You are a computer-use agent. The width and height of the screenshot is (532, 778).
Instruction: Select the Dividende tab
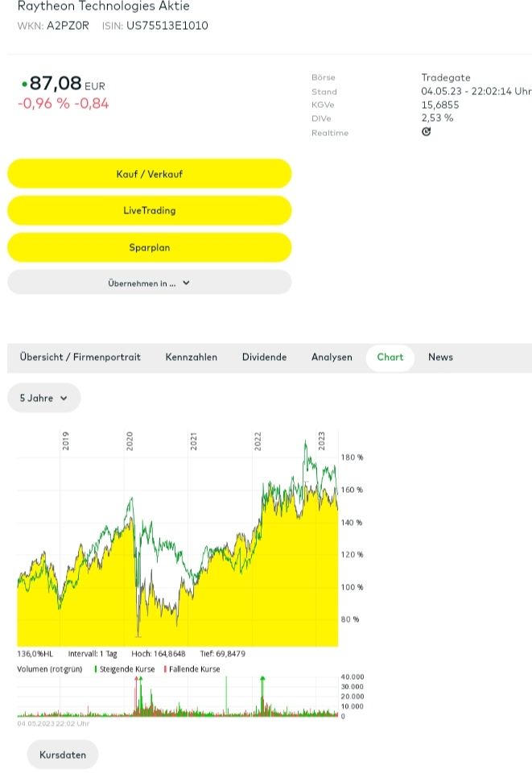click(264, 357)
